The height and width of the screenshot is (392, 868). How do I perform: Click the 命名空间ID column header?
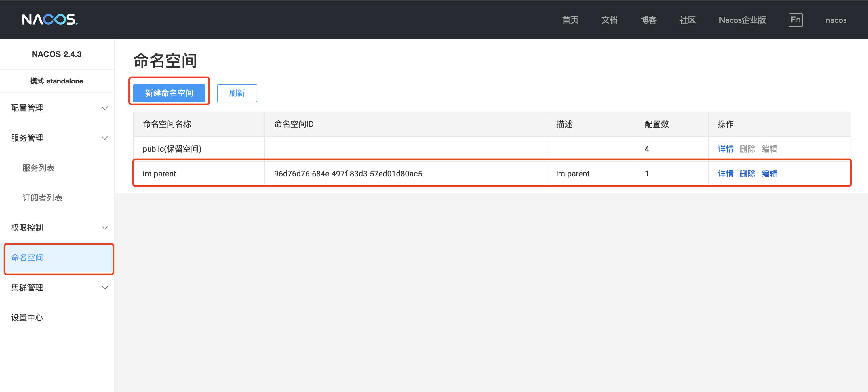click(x=406, y=124)
